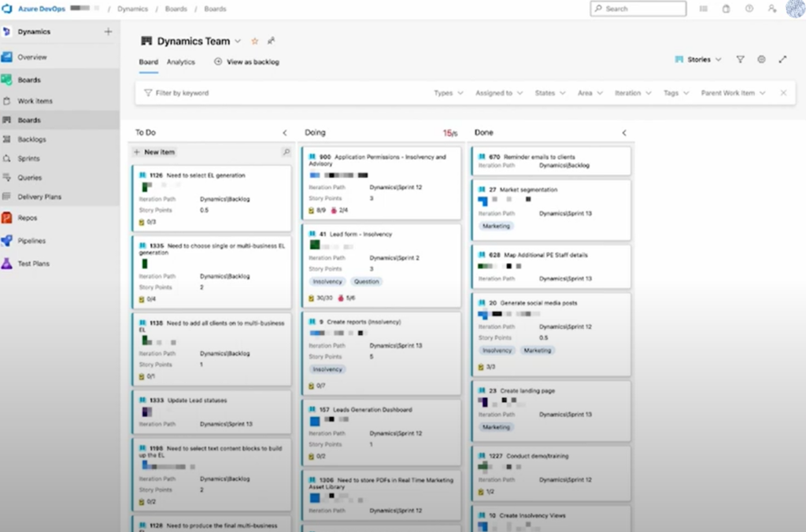Image resolution: width=806 pixels, height=532 pixels.
Task: Switch to the Analytics tab
Action: [x=180, y=61]
